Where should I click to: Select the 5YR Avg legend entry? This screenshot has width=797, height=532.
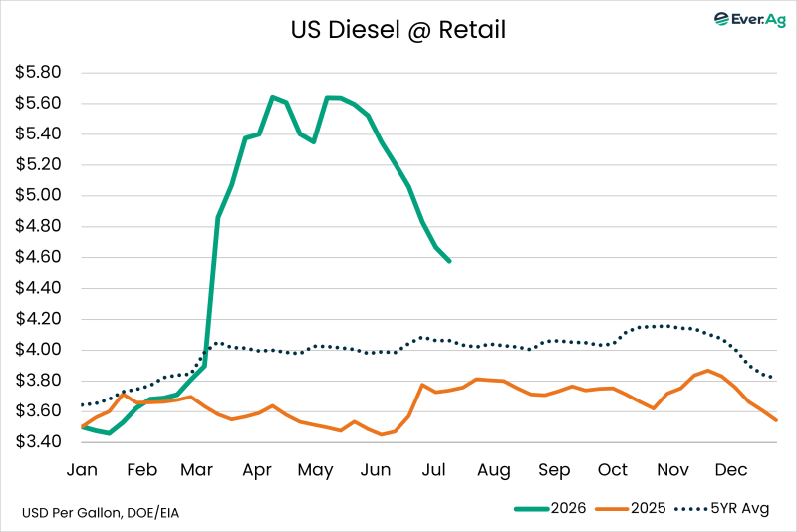tap(722, 508)
